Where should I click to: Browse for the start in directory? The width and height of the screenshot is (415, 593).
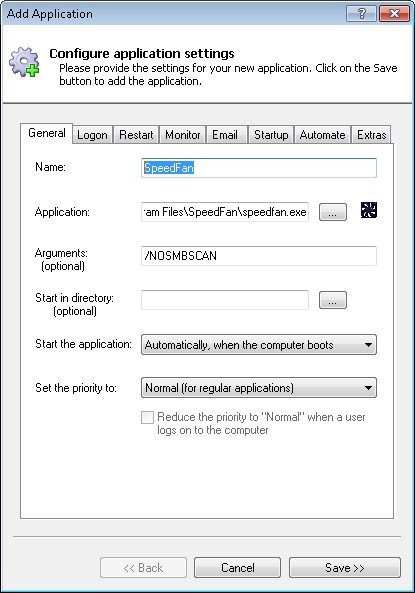333,300
